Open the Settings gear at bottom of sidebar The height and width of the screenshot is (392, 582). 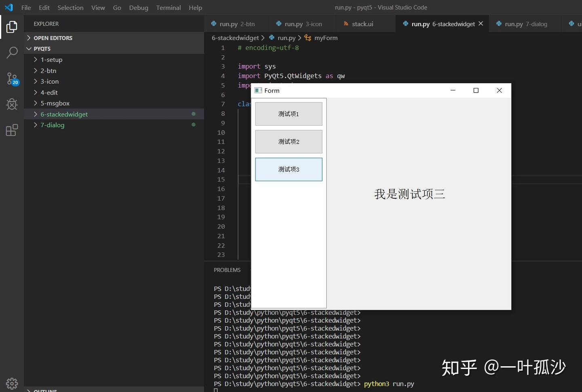[11, 383]
